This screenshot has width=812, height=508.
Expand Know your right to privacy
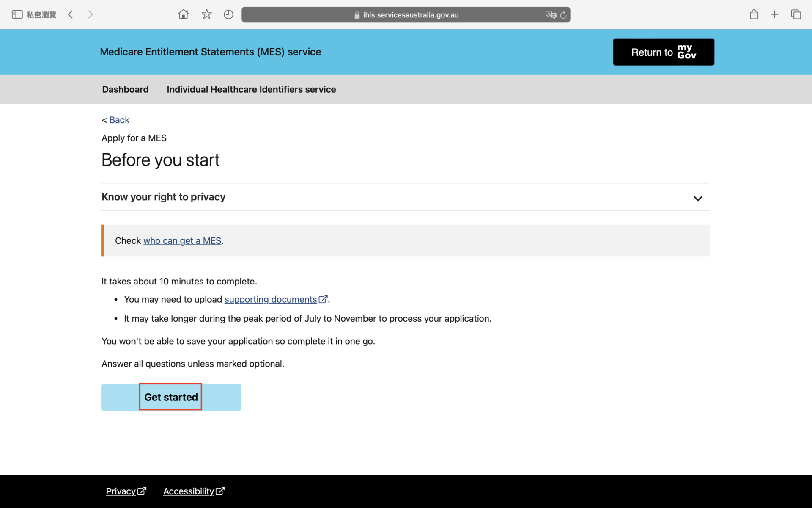click(x=697, y=198)
